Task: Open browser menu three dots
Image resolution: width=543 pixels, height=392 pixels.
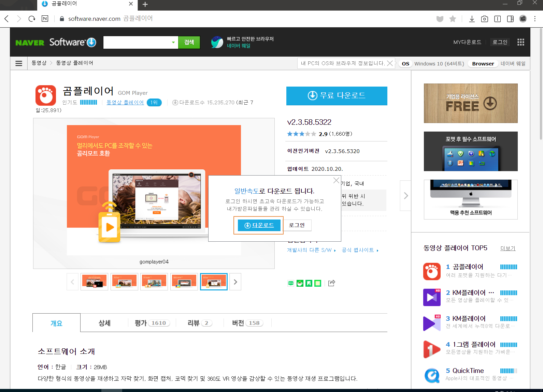Action: tap(535, 19)
